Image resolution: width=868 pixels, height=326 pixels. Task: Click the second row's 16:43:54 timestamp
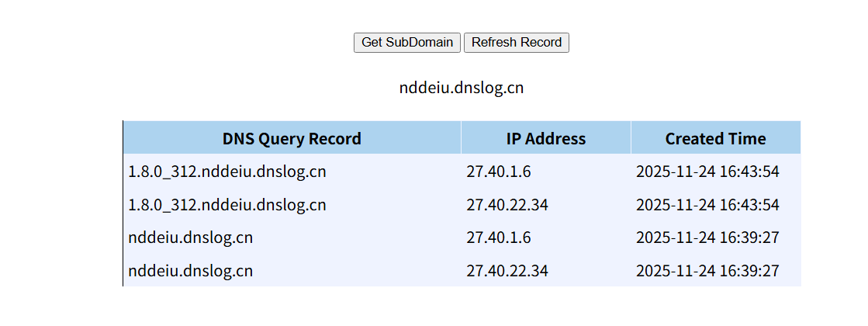pos(707,205)
